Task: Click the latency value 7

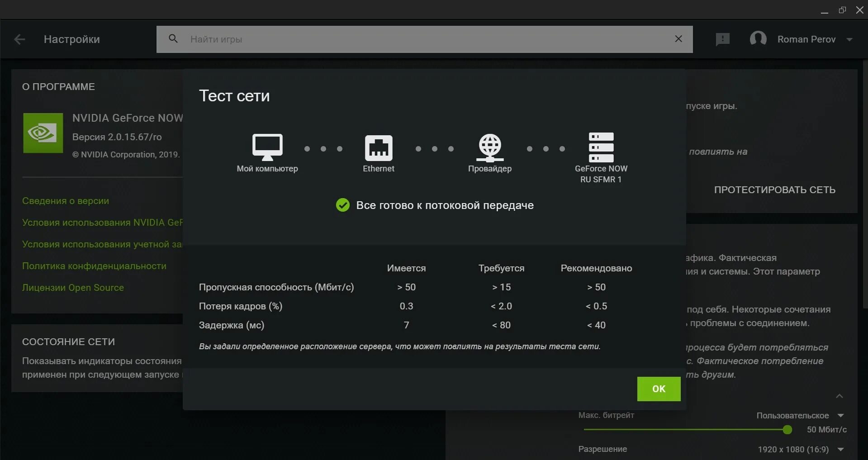Action: point(406,325)
